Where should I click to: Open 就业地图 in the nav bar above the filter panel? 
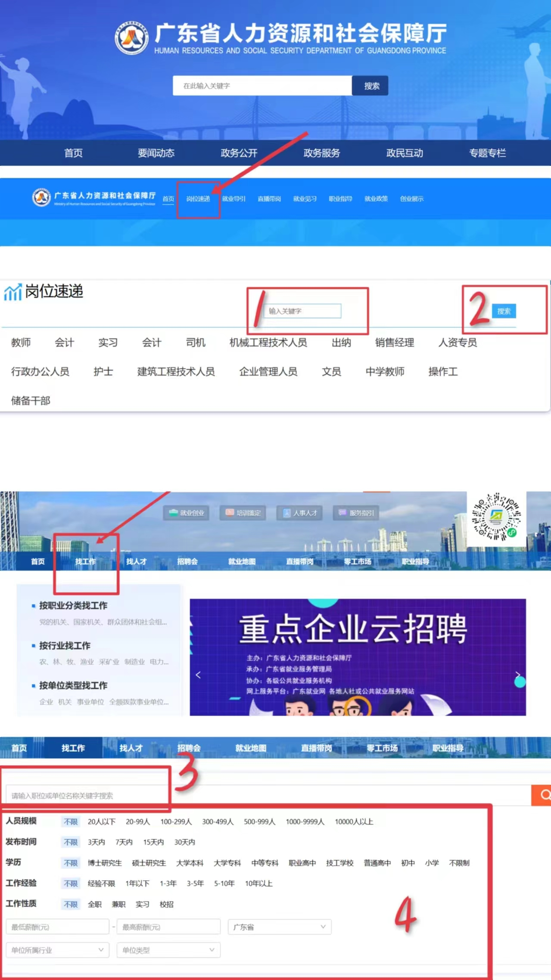pyautogui.click(x=251, y=748)
